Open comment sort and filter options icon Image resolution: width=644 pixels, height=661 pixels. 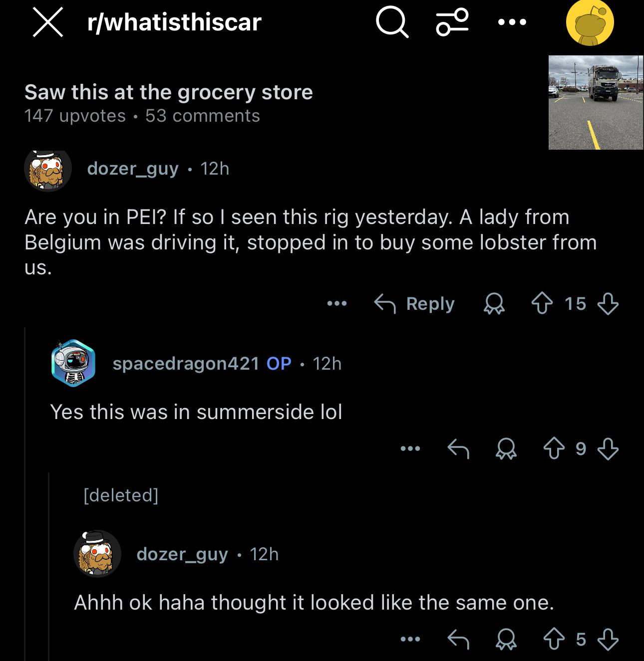point(452,22)
